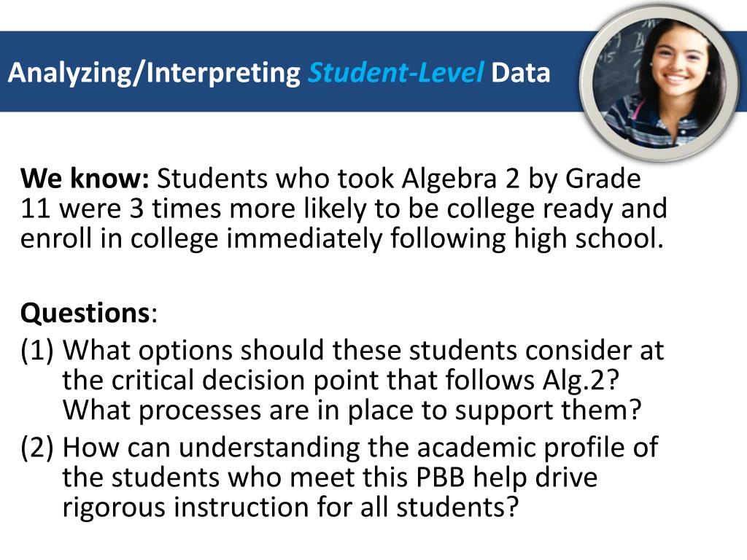This screenshot has width=747, height=560.
Task: Click the word 'Data' in title
Action: coord(521,73)
